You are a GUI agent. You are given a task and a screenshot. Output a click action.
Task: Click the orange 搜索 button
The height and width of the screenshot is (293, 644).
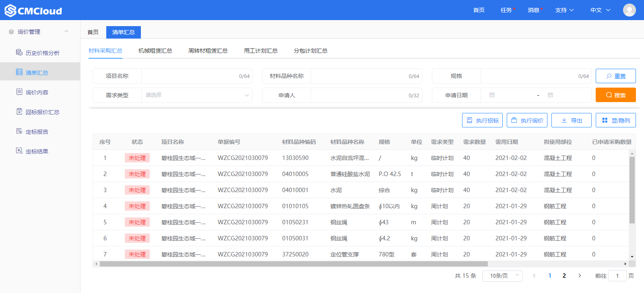(x=616, y=95)
